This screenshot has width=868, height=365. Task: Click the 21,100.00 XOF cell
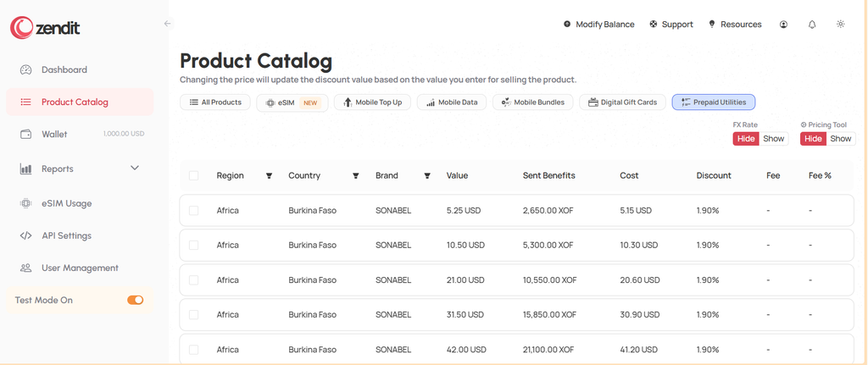coord(549,350)
